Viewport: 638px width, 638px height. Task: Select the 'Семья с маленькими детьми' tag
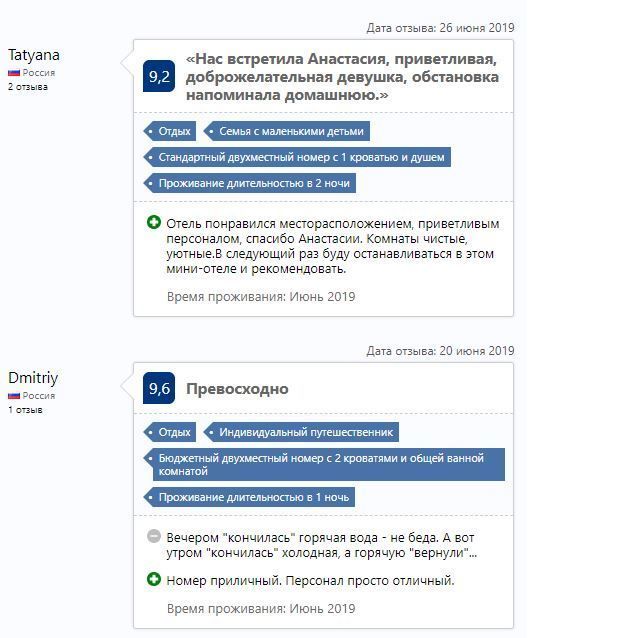click(286, 131)
